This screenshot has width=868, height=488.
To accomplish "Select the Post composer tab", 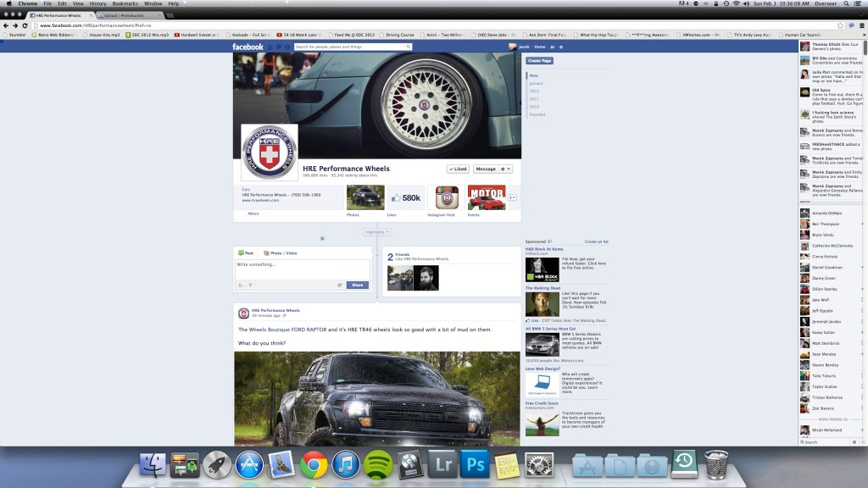I will [246, 252].
